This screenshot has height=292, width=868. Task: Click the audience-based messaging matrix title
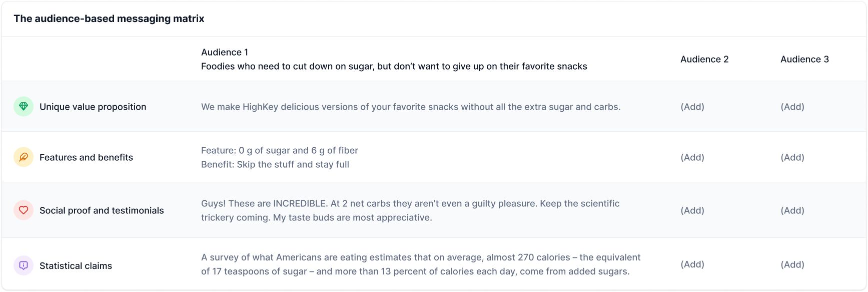109,19
